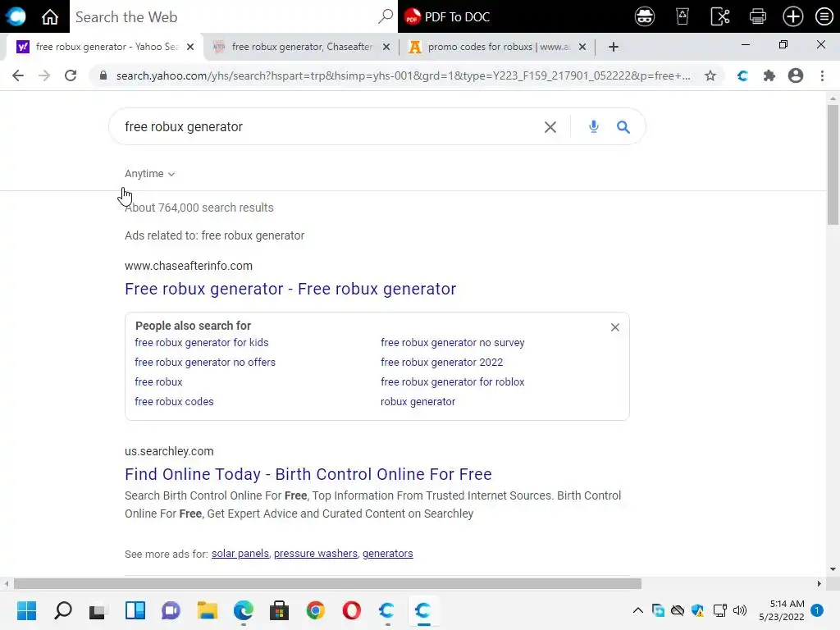Image resolution: width=840 pixels, height=630 pixels.
Task: Expand the Anytime filter dropdown
Action: click(149, 174)
